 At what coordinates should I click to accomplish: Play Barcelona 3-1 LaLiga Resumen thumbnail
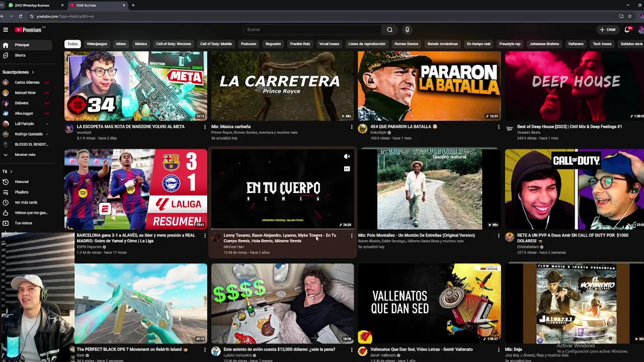(135, 189)
